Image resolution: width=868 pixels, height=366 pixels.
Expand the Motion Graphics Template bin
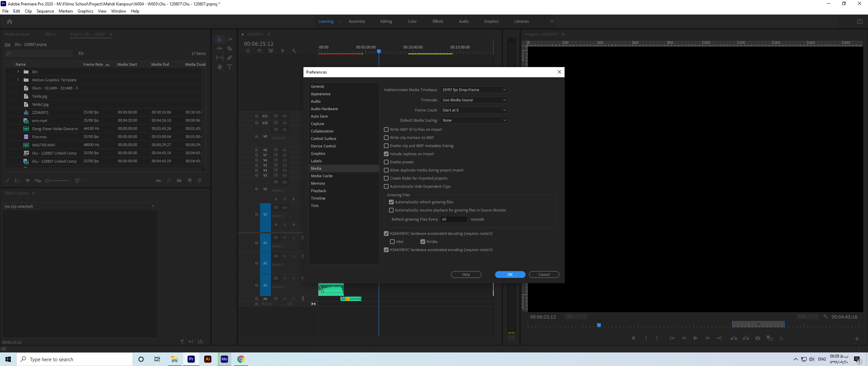click(x=18, y=80)
